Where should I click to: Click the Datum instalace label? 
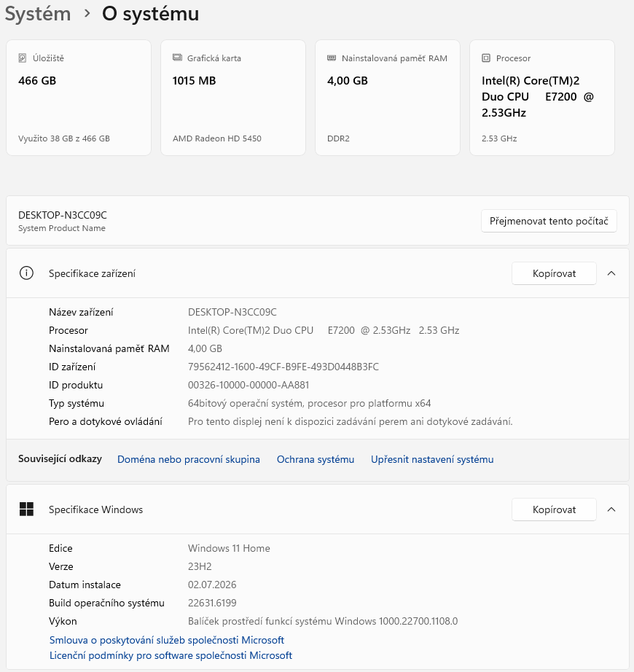point(85,585)
